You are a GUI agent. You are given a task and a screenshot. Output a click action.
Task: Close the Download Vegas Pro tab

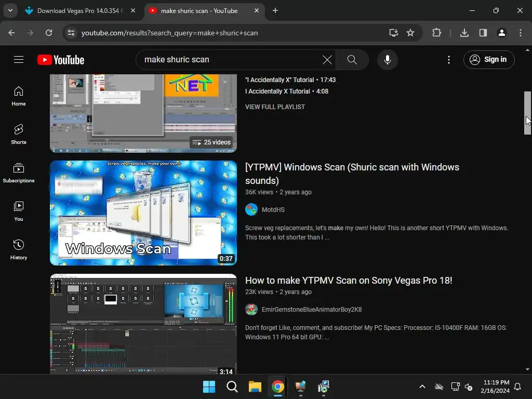[133, 11]
